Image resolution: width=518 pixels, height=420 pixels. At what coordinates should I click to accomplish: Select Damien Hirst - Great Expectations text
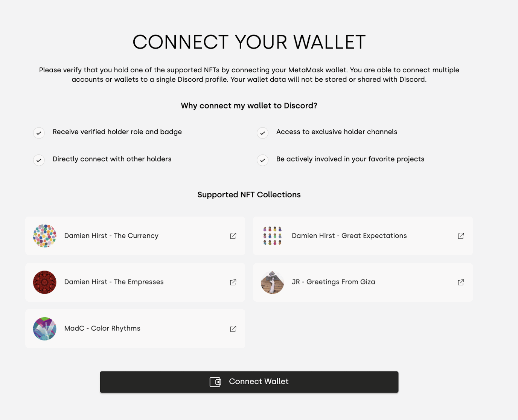click(349, 236)
